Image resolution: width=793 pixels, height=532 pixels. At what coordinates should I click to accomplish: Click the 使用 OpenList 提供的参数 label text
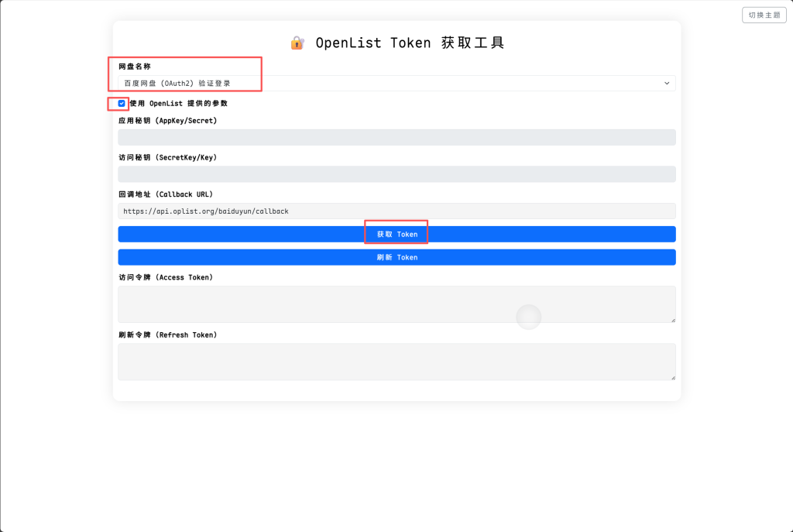tap(178, 103)
